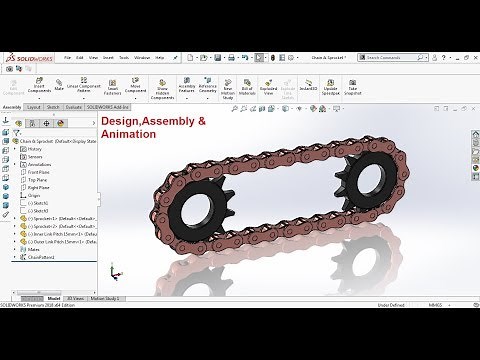Open the View menu

click(93, 58)
